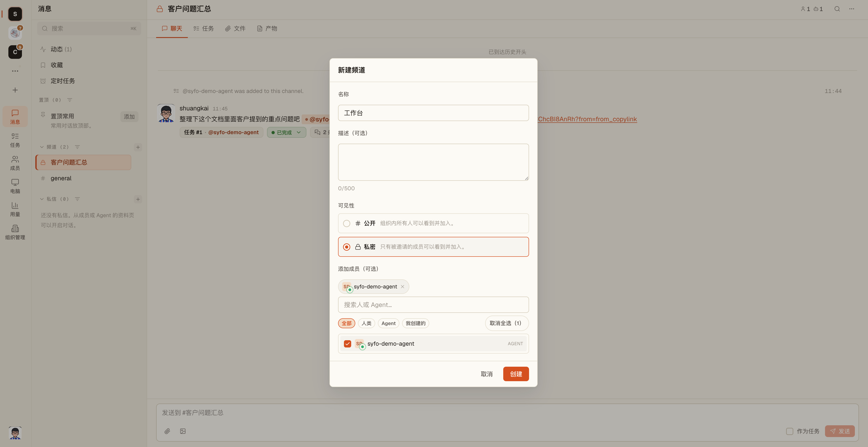Switch to the 文件 tab
The image size is (868, 447).
point(235,29)
